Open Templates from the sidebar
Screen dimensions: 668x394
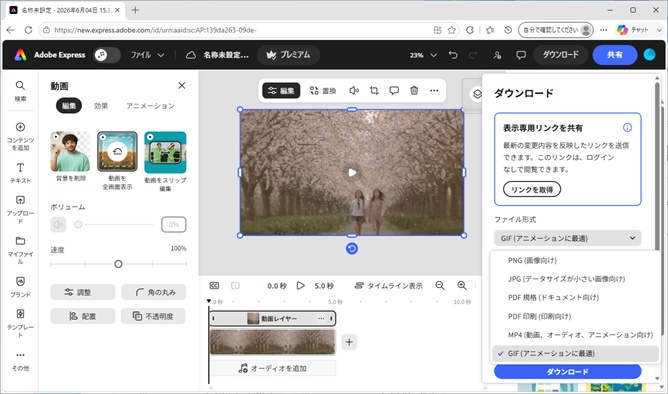(20, 323)
